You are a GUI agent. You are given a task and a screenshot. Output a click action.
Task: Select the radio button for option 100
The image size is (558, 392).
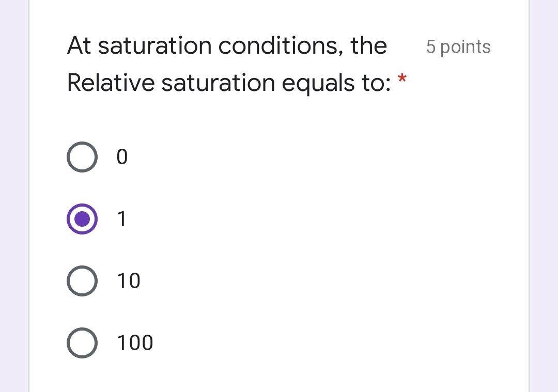[82, 342]
